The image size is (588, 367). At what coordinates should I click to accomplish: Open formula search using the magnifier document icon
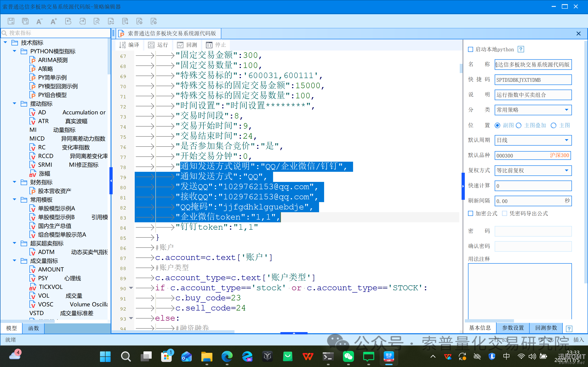(97, 21)
